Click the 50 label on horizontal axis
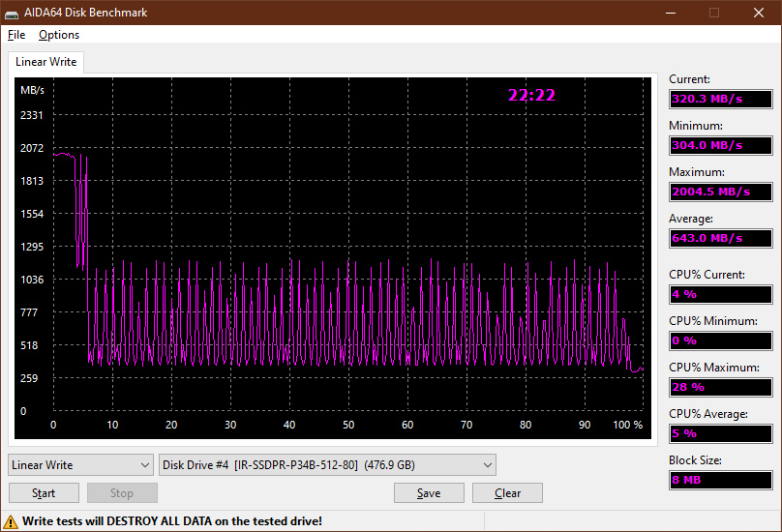This screenshot has height=532, width=782. pos(348,425)
